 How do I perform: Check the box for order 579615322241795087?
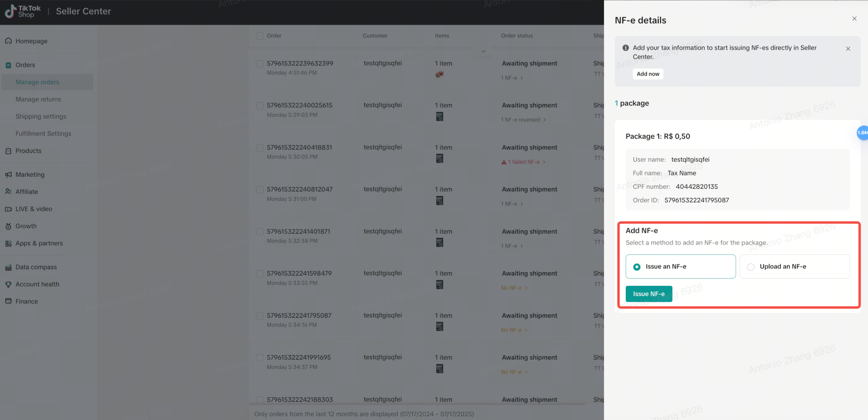[259, 316]
